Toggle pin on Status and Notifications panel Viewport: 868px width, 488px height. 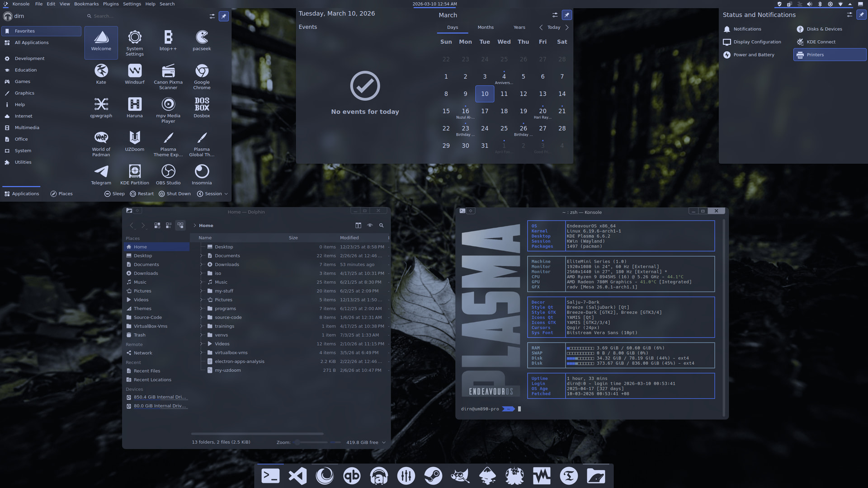pos(861,15)
